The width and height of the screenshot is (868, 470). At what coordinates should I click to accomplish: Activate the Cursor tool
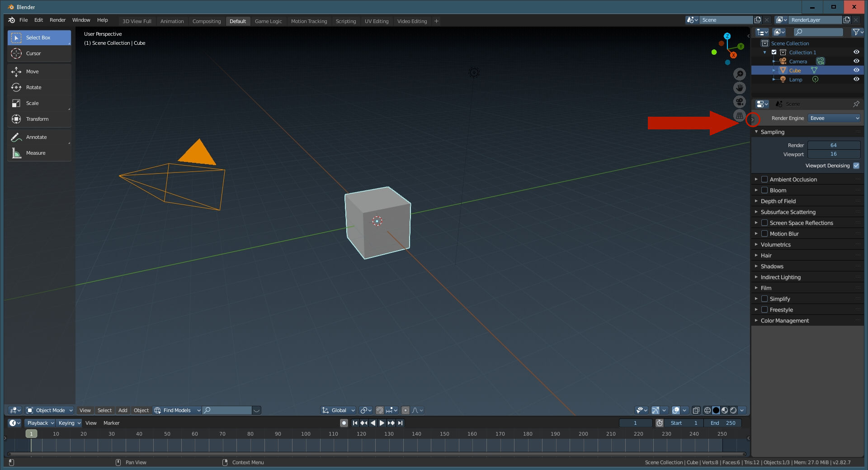pos(39,53)
